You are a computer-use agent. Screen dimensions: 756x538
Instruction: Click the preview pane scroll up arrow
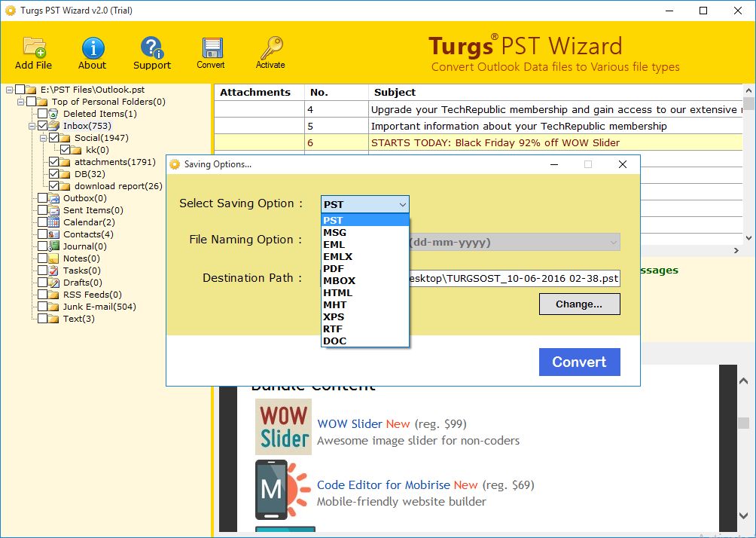743,381
